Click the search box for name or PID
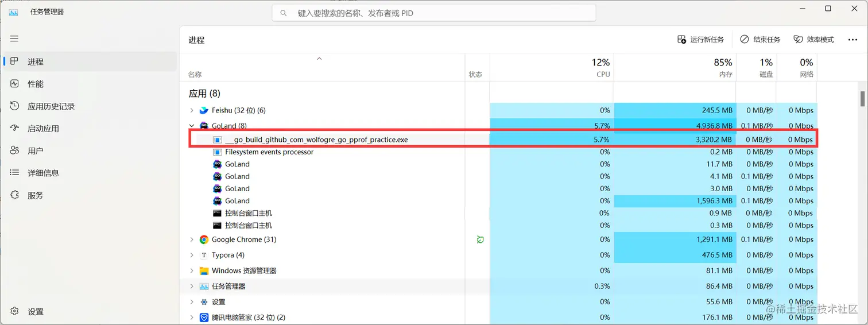 tap(434, 13)
